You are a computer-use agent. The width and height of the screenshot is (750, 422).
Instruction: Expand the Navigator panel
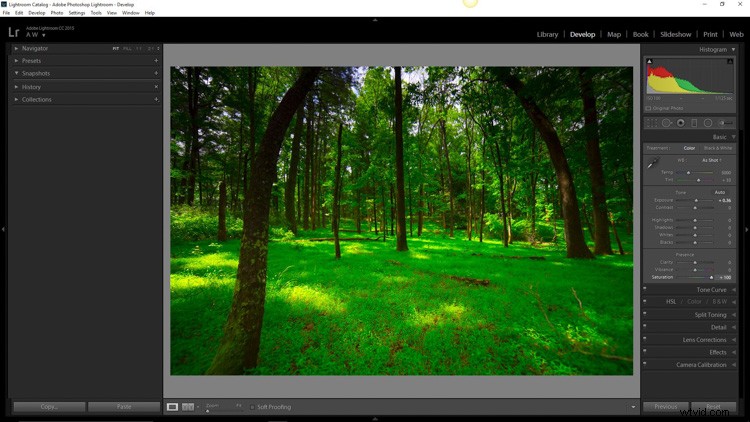click(x=16, y=48)
